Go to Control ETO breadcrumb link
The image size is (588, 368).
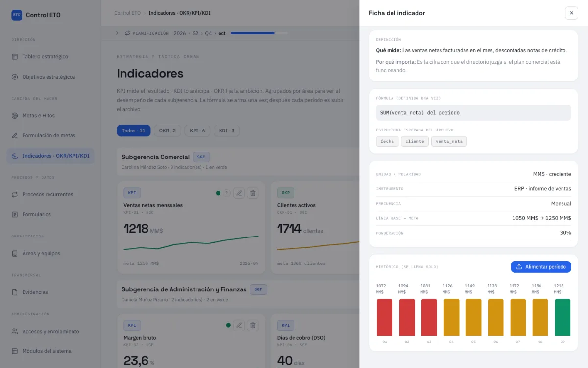point(127,13)
